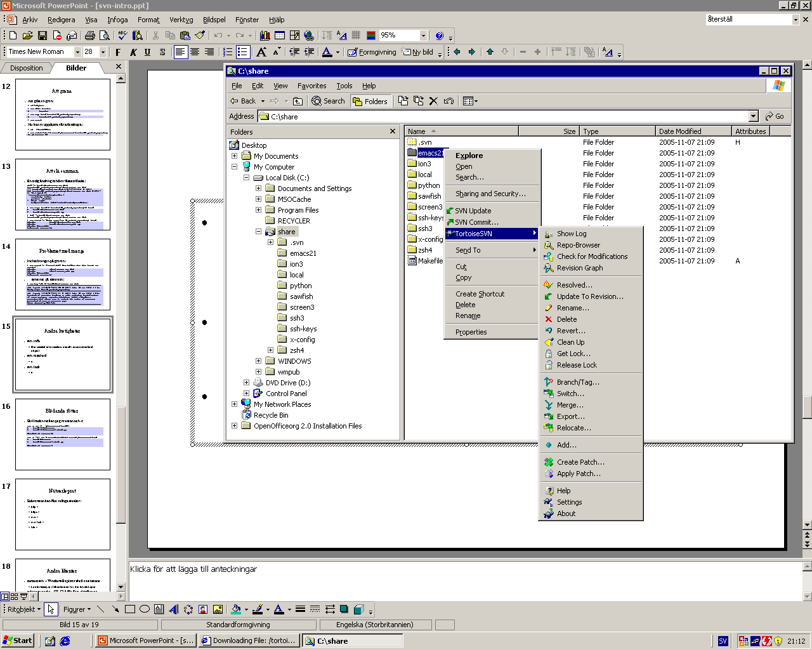The width and height of the screenshot is (812, 650).
Task: Open the Ritobjekt draw menu dropdown
Action: coord(24,609)
